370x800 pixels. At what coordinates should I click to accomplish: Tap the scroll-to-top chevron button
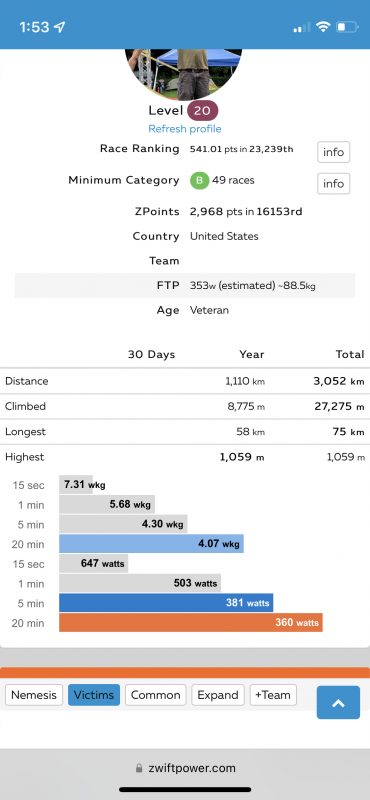338,703
